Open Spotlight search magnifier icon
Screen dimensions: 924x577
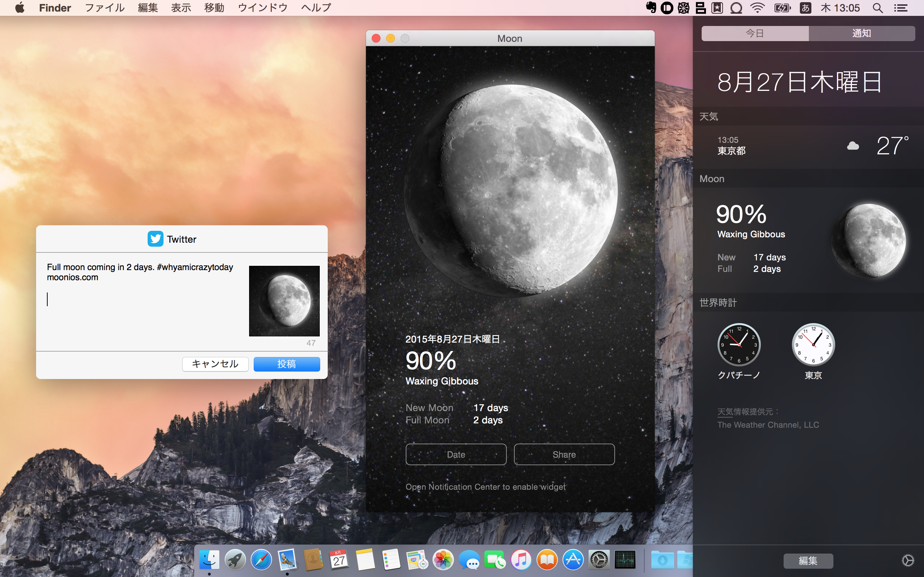tap(877, 8)
